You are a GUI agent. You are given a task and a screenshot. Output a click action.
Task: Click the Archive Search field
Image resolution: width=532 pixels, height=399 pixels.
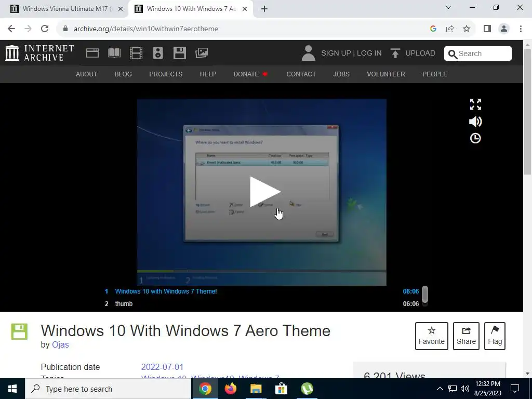click(x=478, y=54)
